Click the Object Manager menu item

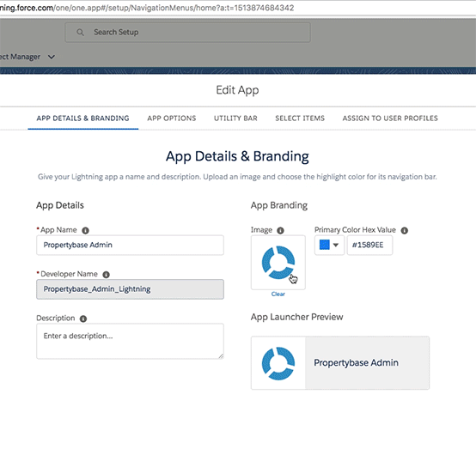[x=20, y=57]
